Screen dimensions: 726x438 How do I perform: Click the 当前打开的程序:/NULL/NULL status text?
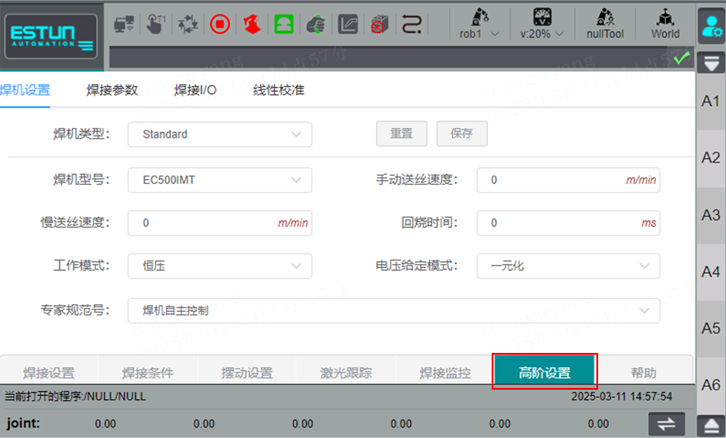point(75,396)
